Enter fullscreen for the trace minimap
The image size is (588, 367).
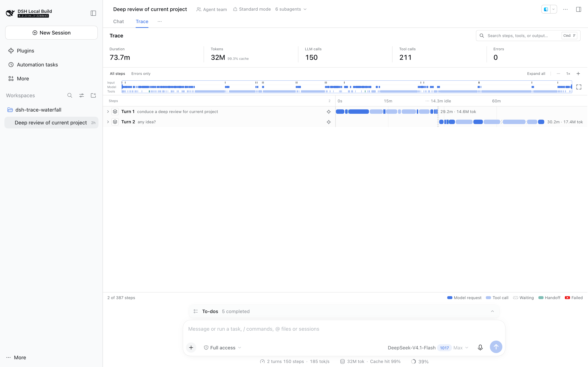[579, 87]
